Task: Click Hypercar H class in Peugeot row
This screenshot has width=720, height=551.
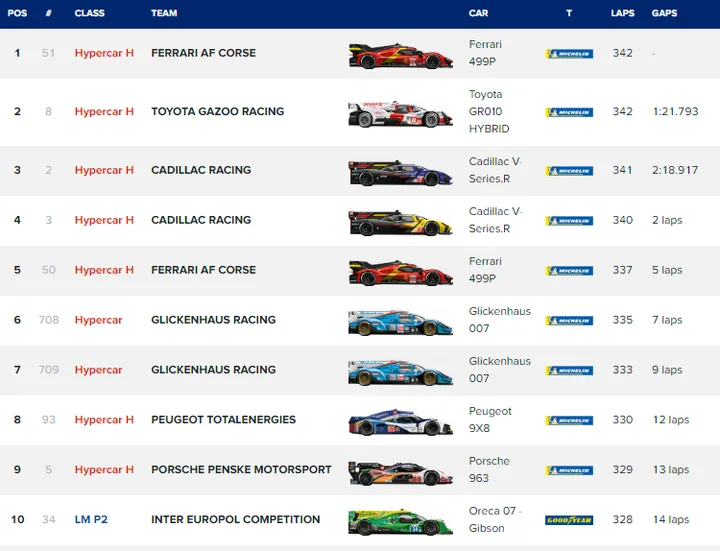Action: (104, 420)
